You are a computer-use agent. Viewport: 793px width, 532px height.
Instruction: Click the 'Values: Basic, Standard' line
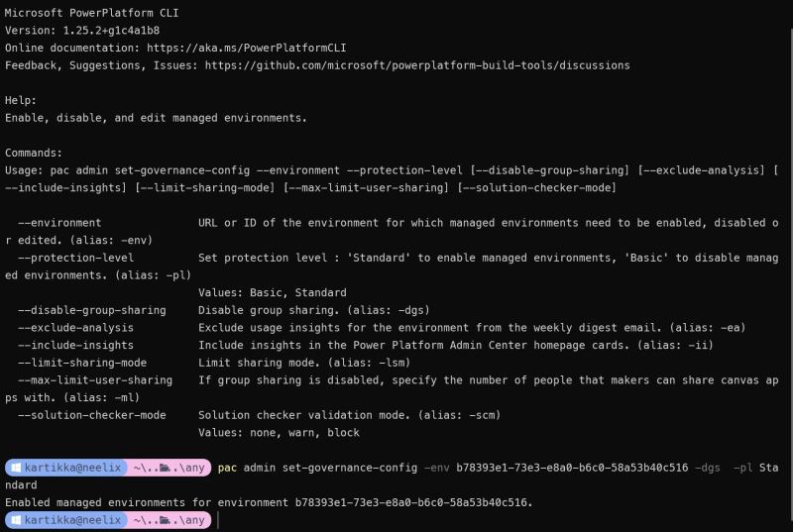coord(272,292)
